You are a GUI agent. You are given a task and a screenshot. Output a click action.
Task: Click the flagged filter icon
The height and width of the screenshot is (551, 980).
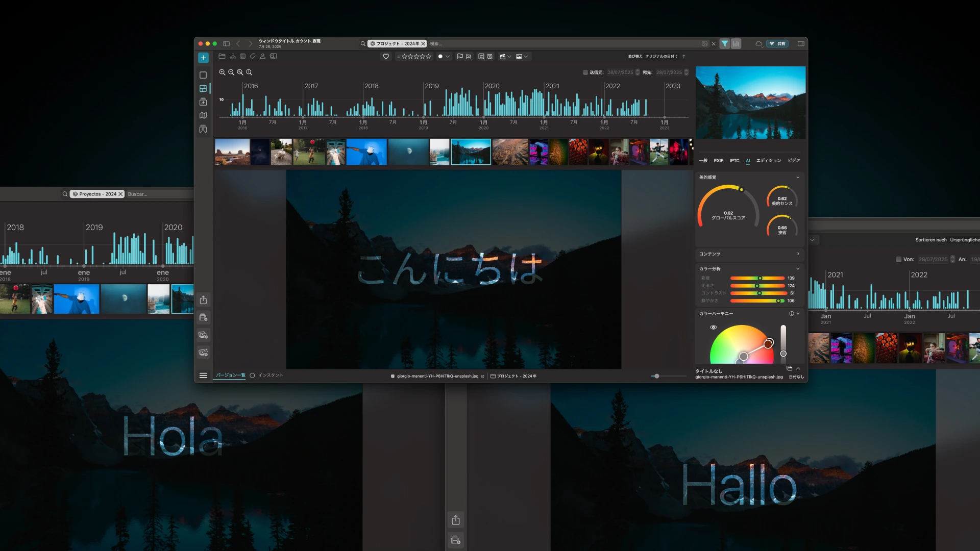pyautogui.click(x=460, y=57)
